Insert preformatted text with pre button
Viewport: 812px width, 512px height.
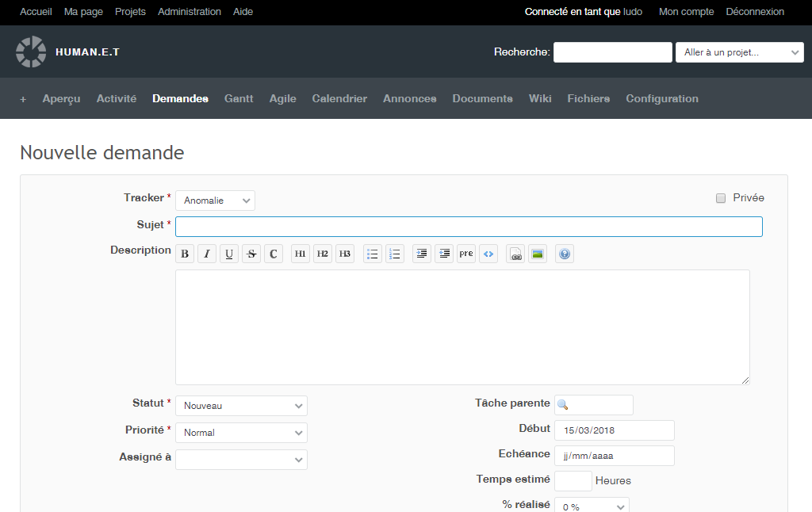pos(466,254)
